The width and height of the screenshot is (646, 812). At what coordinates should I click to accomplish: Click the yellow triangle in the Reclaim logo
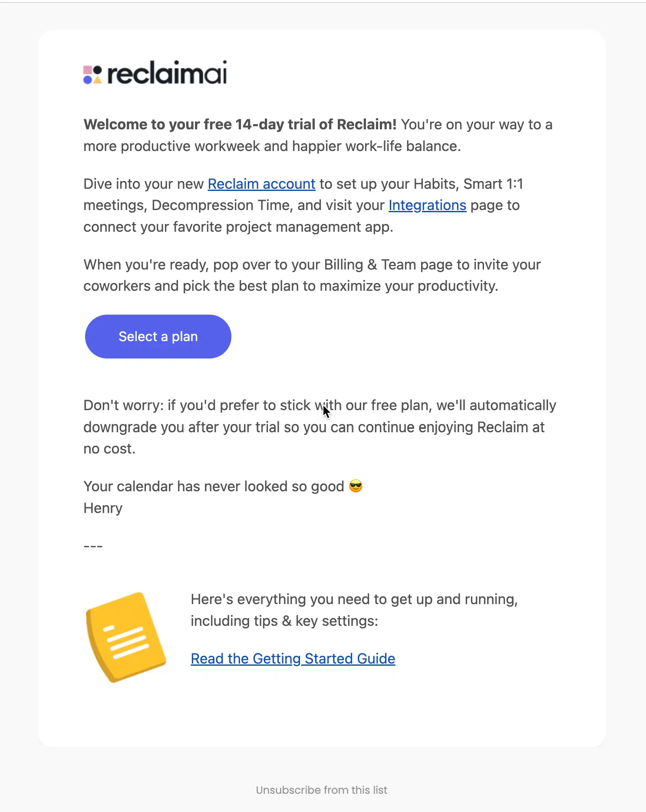(x=98, y=81)
